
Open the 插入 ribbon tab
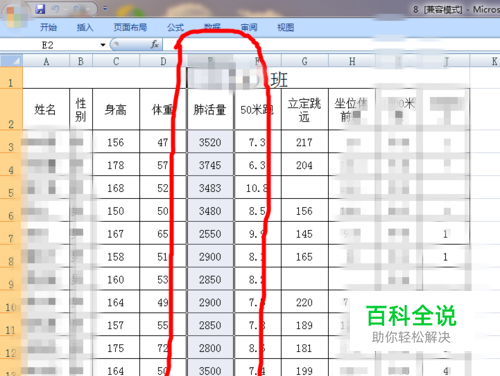[x=85, y=27]
